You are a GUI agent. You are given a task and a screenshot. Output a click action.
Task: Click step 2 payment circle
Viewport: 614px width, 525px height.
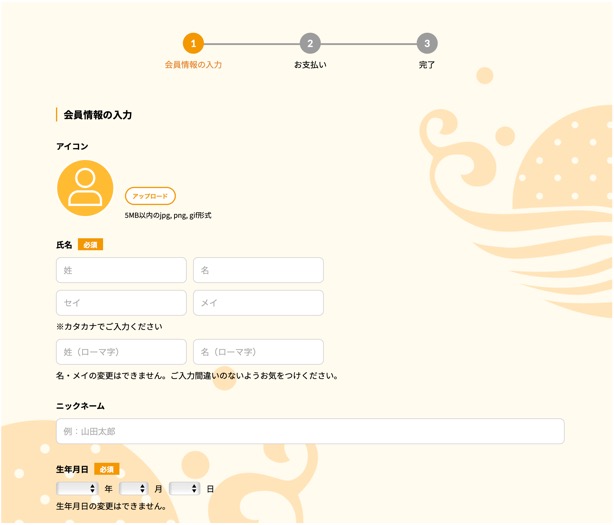coord(310,44)
